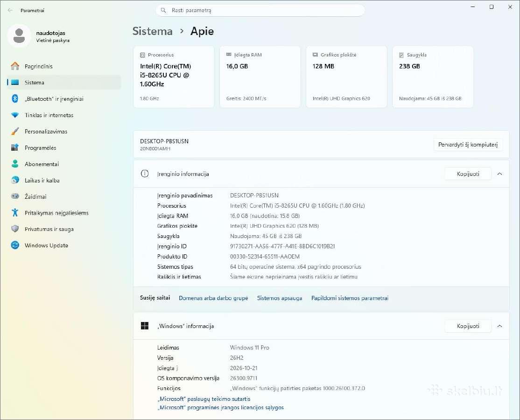Open Papildomi sistemos parametrai link
The height and width of the screenshot is (420, 520).
(350, 298)
